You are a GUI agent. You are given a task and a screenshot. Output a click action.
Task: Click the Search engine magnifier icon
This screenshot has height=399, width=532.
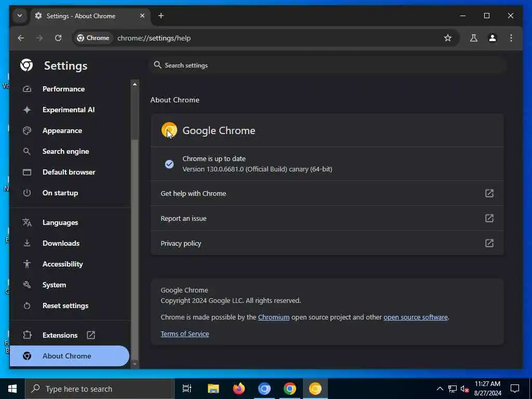pyautogui.click(x=27, y=151)
